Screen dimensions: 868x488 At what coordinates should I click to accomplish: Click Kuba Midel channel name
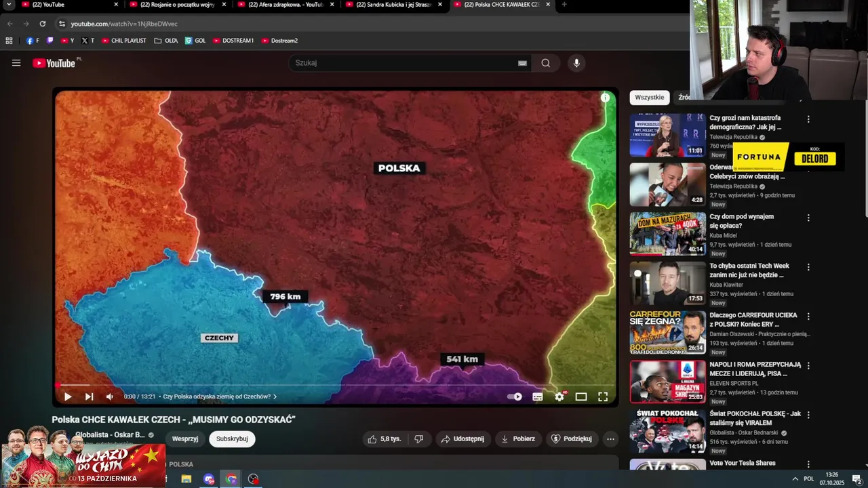point(723,235)
